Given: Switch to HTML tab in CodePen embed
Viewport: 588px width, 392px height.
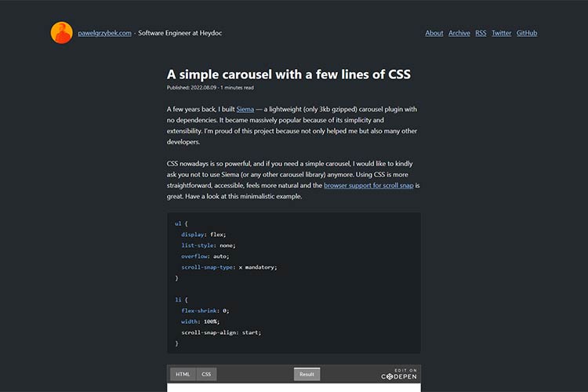Looking at the screenshot, I should tap(183, 374).
